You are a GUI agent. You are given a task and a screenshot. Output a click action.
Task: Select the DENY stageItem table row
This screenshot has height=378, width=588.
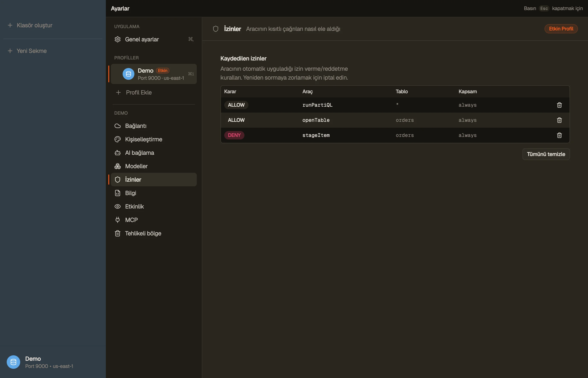click(x=395, y=135)
